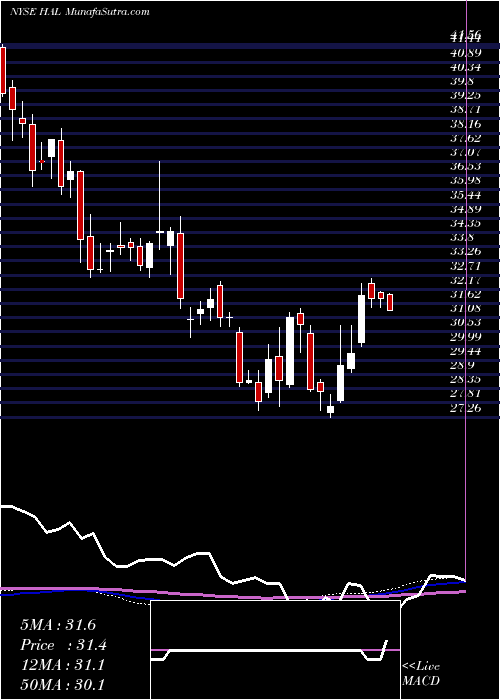Click the 40.89 price axis label
Viewport: 500px width, 700px height.
point(466,54)
